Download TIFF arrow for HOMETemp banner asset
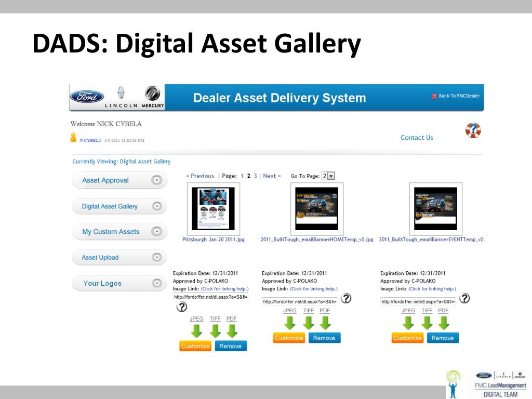The width and height of the screenshot is (532, 399). point(309,323)
